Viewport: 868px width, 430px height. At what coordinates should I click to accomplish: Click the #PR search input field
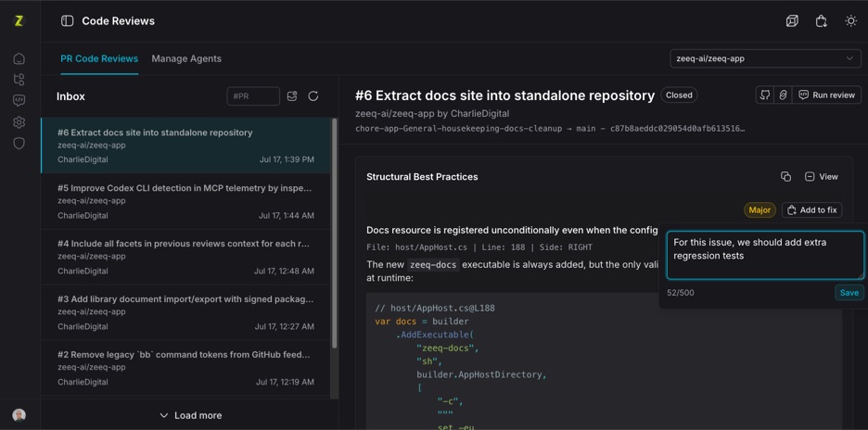click(x=253, y=96)
